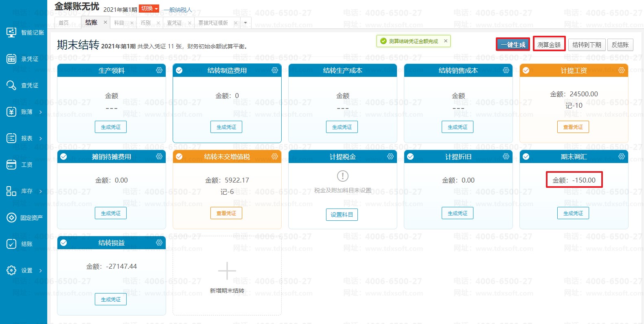This screenshot has height=324, width=644.
Task: Click the 一键生成 button
Action: (513, 44)
